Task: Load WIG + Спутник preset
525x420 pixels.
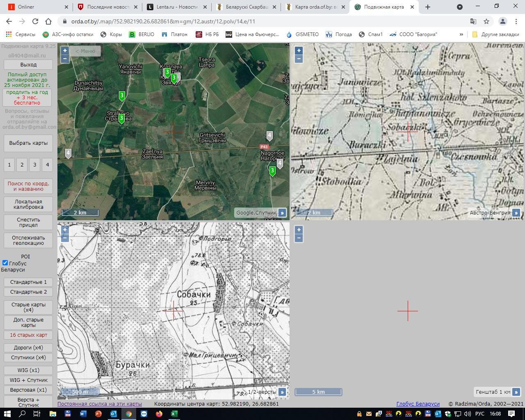Action: pos(28,380)
